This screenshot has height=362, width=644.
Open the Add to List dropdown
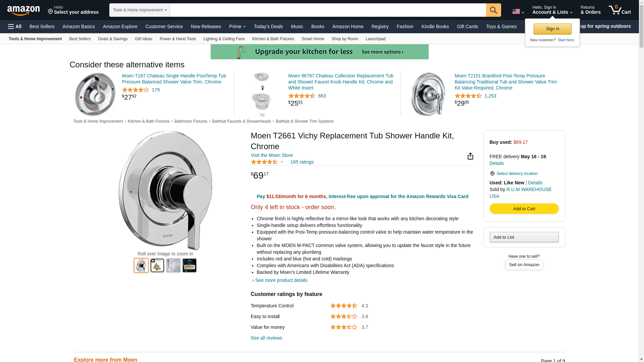click(x=524, y=237)
